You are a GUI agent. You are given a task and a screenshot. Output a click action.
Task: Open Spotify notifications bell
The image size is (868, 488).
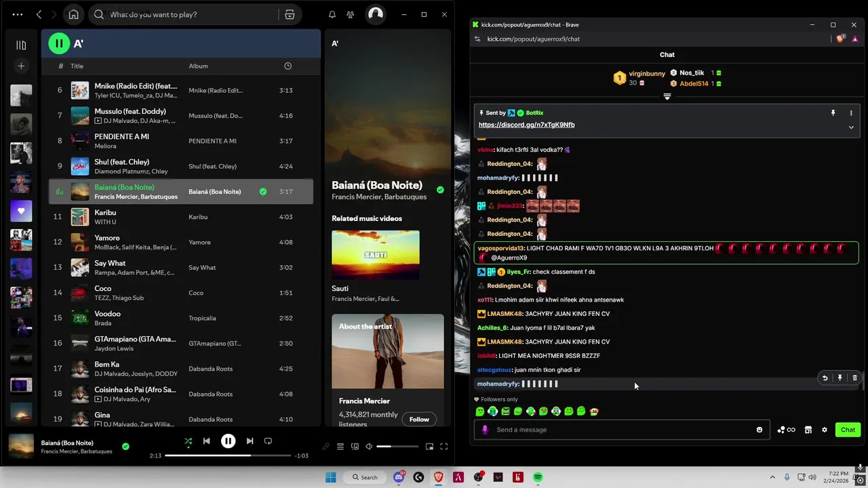click(x=332, y=14)
